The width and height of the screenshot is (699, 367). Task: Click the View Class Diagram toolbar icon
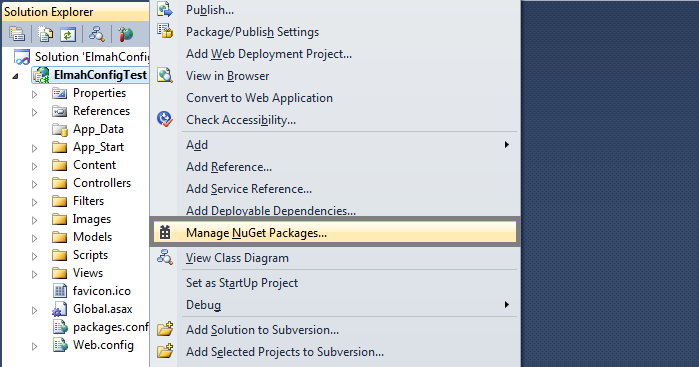coord(97,34)
